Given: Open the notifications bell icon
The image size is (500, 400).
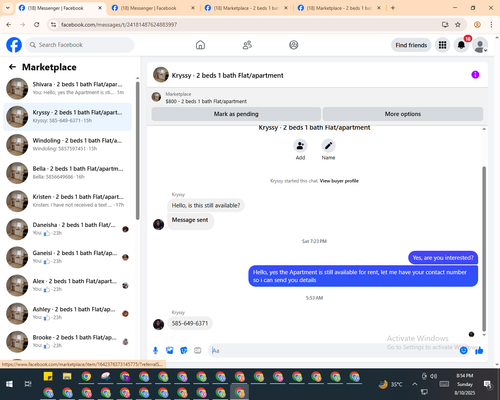Looking at the screenshot, I should tap(461, 45).
